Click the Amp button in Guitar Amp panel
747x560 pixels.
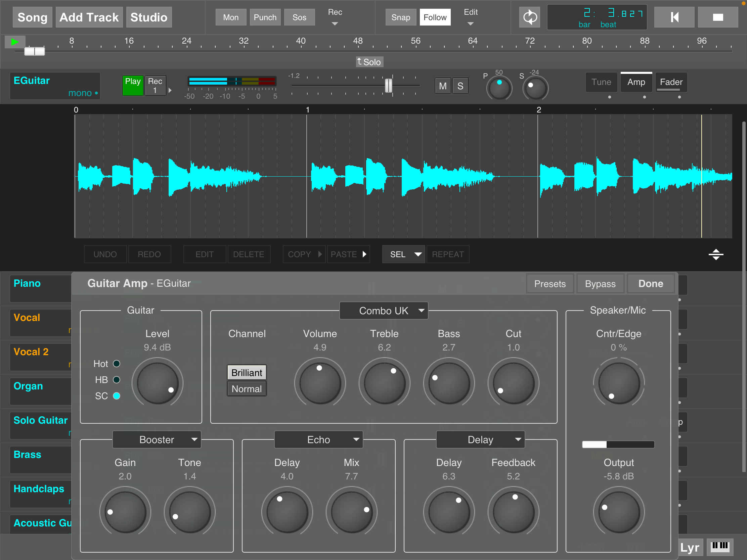(x=636, y=82)
